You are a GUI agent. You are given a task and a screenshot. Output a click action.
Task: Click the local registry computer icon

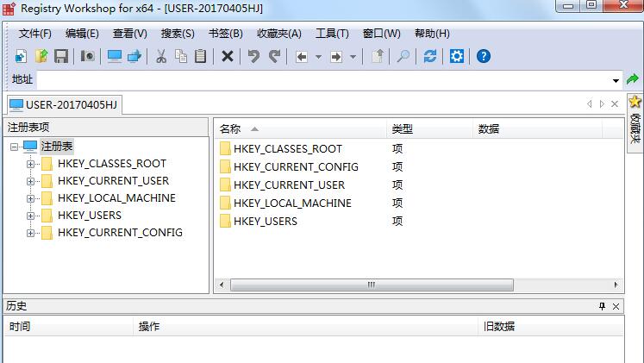114,56
